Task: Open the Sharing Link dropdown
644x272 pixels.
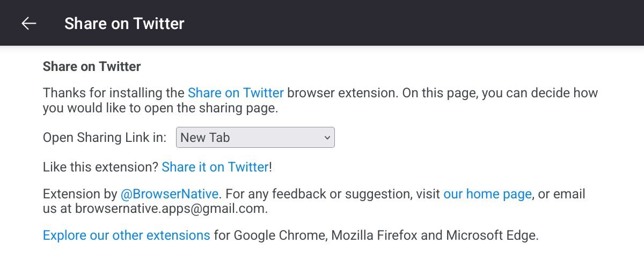Action: (255, 138)
